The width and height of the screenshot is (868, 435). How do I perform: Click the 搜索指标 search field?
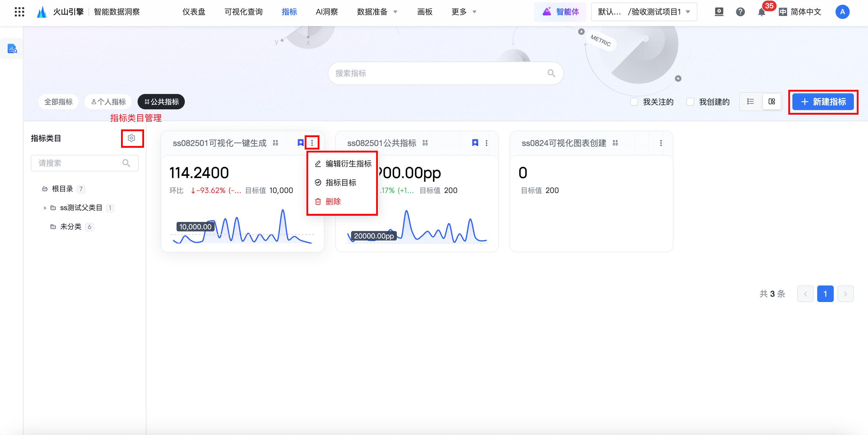438,73
